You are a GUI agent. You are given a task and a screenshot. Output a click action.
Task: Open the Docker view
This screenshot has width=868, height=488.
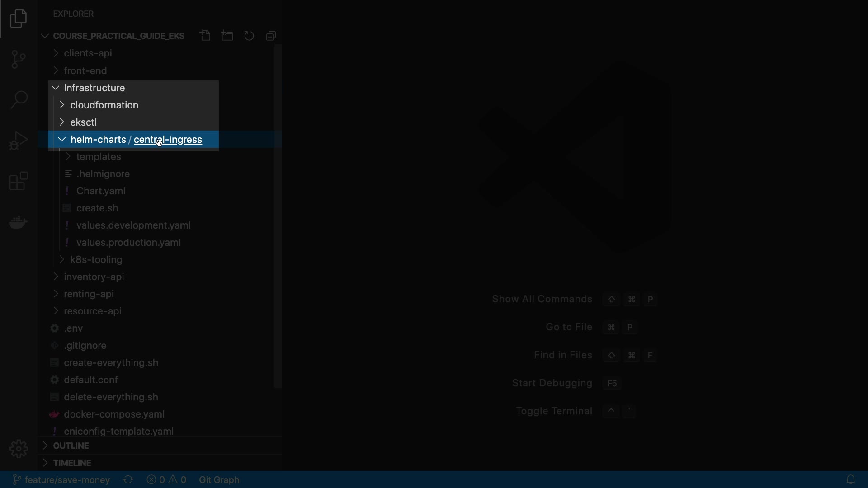[19, 222]
